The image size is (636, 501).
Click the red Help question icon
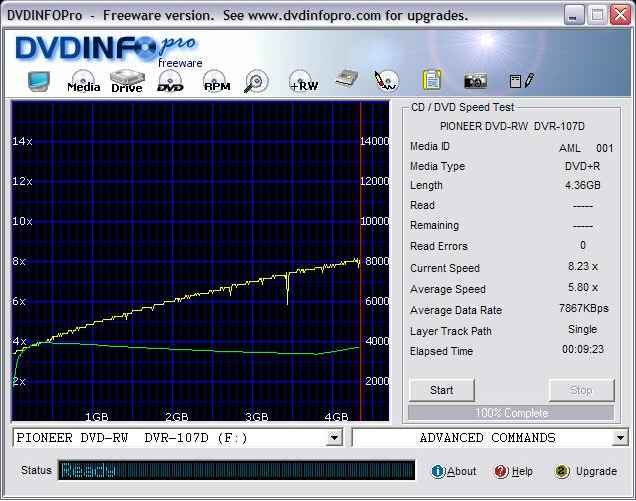(501, 471)
